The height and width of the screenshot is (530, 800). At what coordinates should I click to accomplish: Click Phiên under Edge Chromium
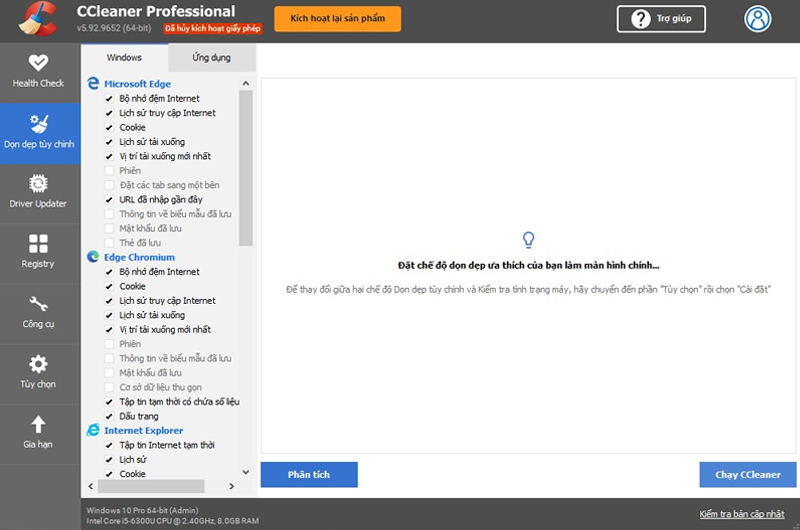click(130, 344)
